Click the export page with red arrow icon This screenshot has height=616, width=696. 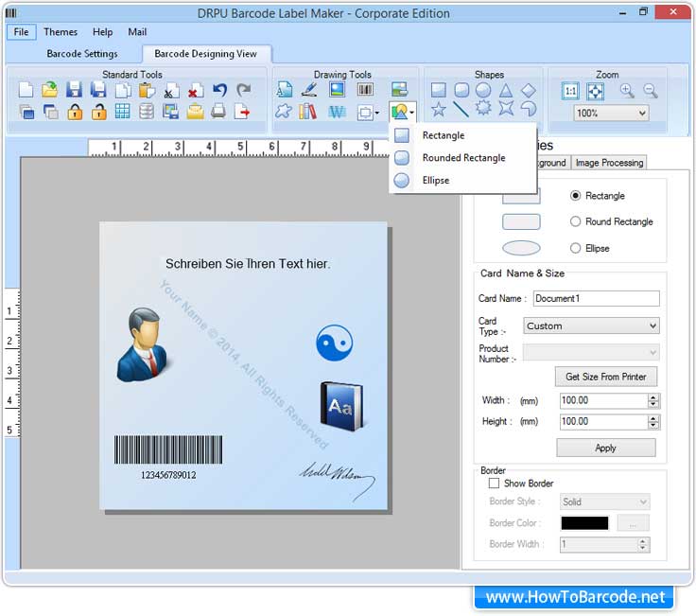242,111
